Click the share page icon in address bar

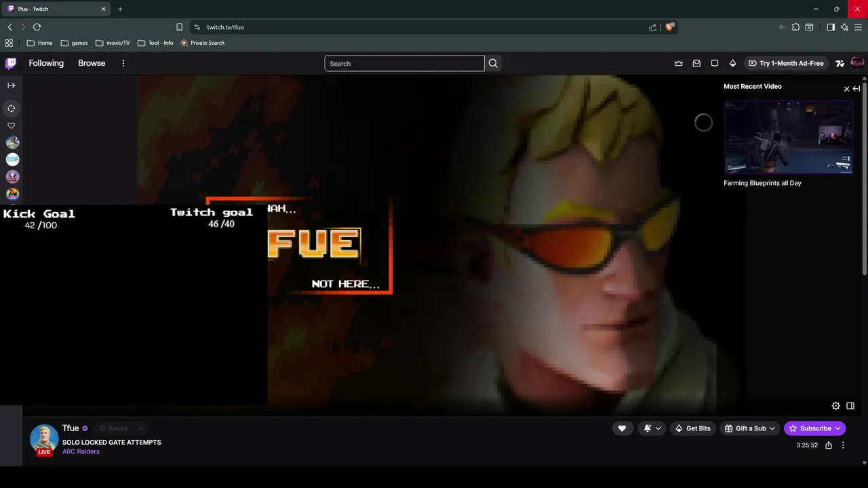point(652,27)
